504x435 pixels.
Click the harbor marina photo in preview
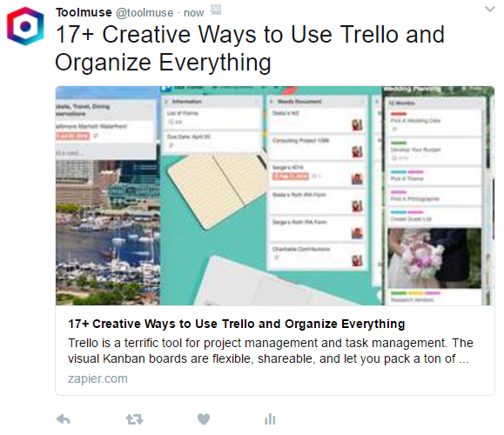108,231
